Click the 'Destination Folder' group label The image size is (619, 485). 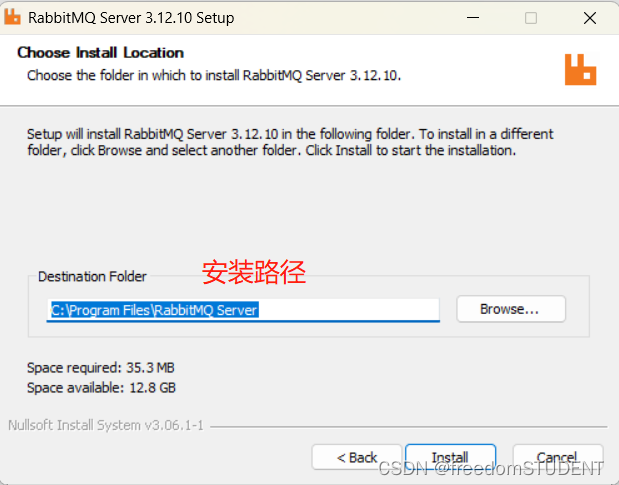click(92, 276)
